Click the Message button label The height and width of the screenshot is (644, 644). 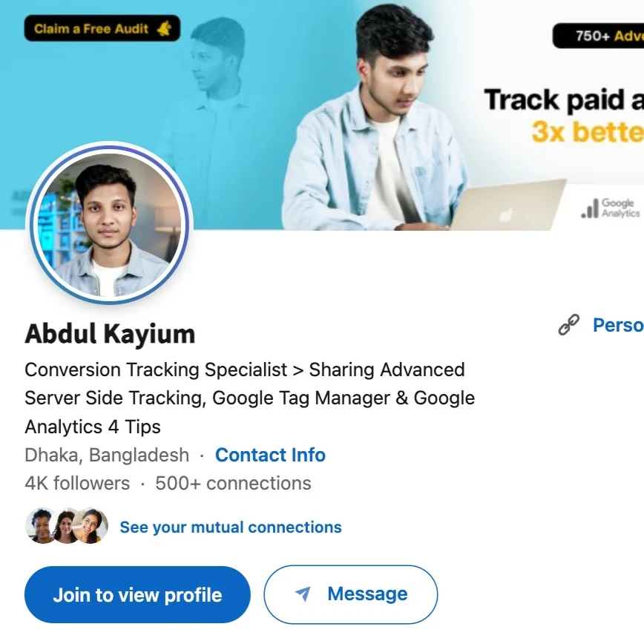[367, 594]
